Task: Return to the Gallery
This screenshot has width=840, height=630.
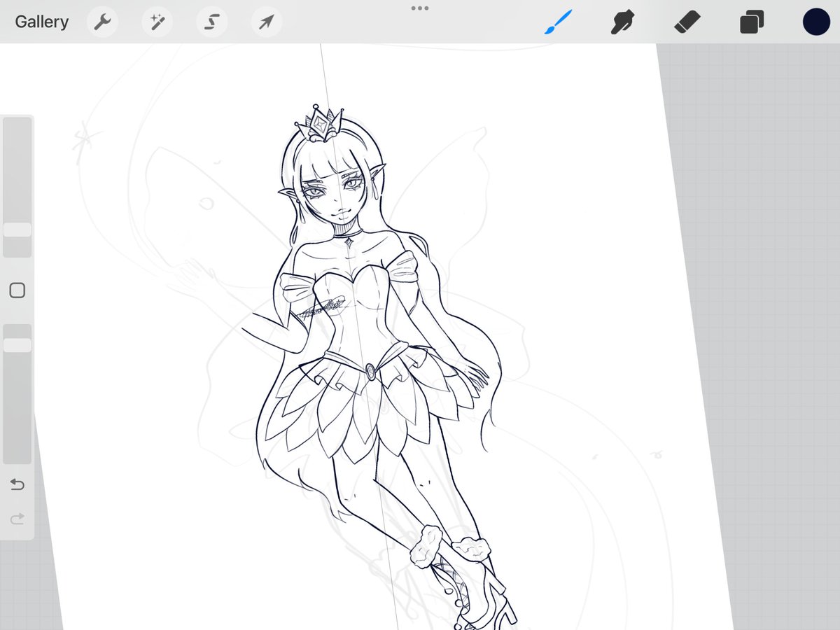Action: tap(41, 22)
